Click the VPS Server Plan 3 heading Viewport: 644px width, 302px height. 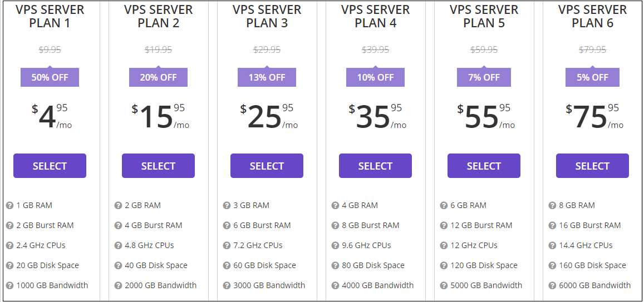267,17
